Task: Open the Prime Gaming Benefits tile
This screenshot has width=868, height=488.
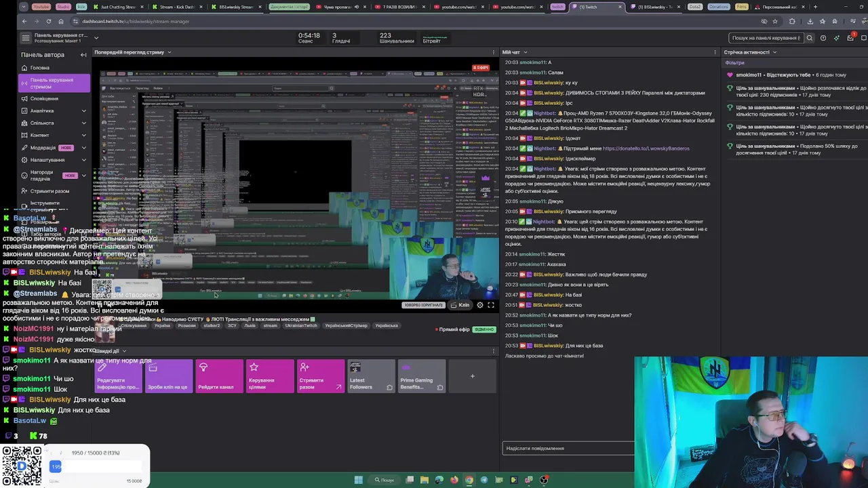Action: pos(422,376)
